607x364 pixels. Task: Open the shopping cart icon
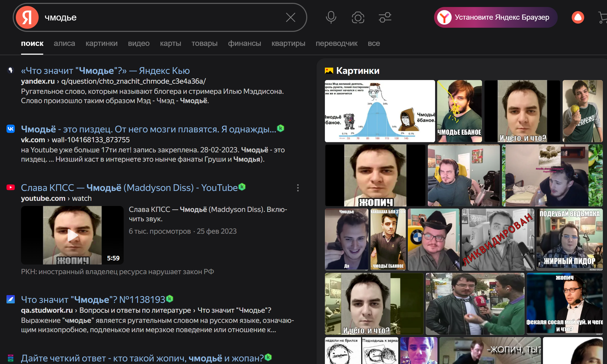pos(602,17)
